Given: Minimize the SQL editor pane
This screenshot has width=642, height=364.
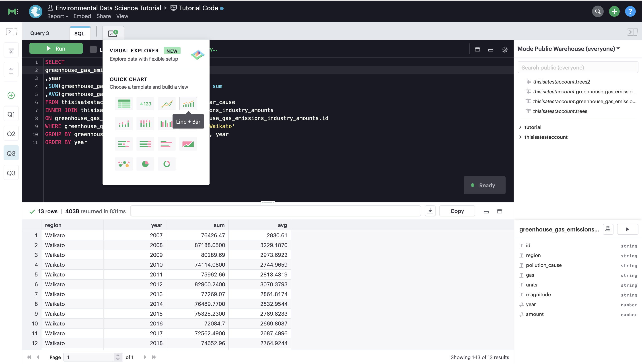Looking at the screenshot, I should pyautogui.click(x=490, y=50).
